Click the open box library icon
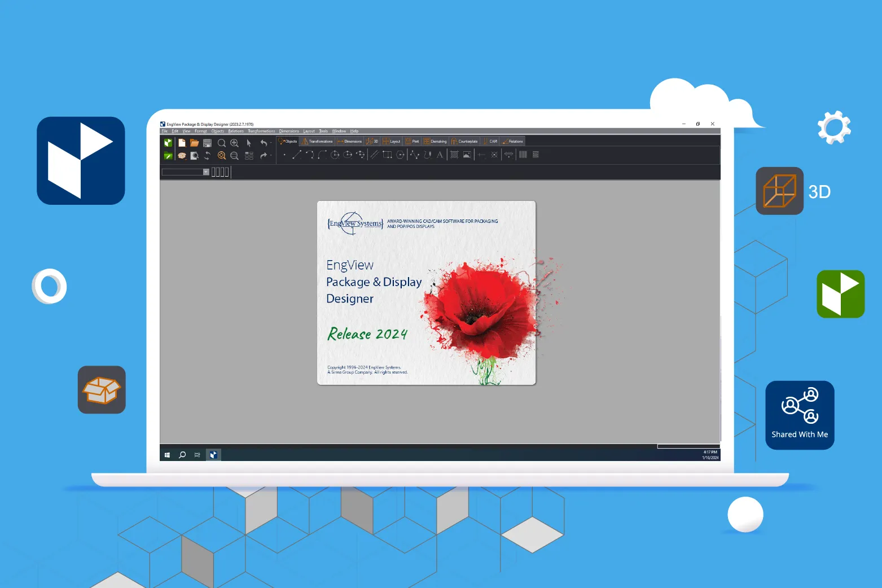Screen dimensions: 882x588 (x=182, y=156)
